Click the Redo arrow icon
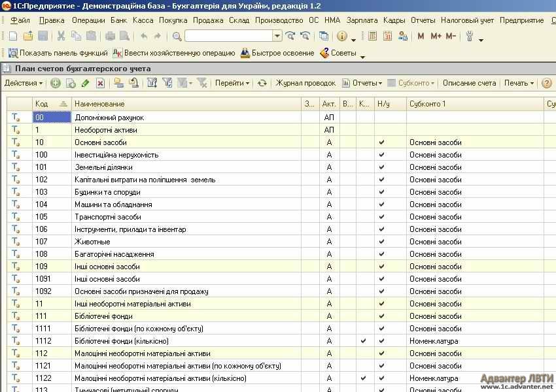This screenshot has width=556, height=392. pyautogui.click(x=158, y=36)
